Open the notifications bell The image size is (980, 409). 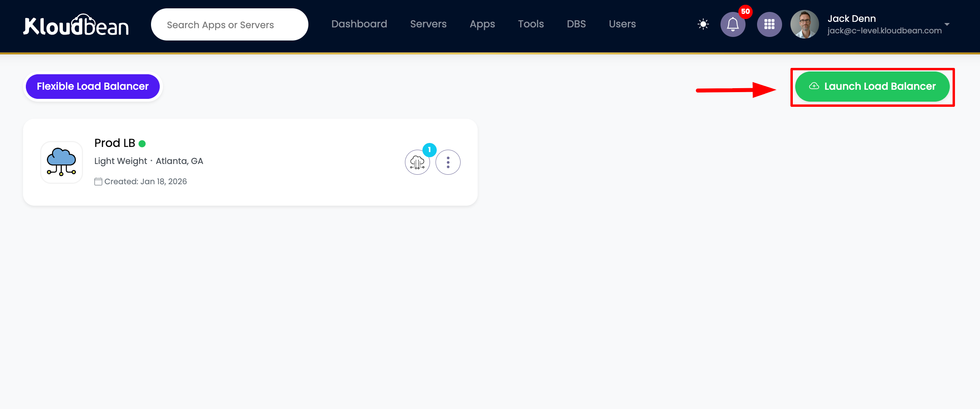pyautogui.click(x=733, y=24)
